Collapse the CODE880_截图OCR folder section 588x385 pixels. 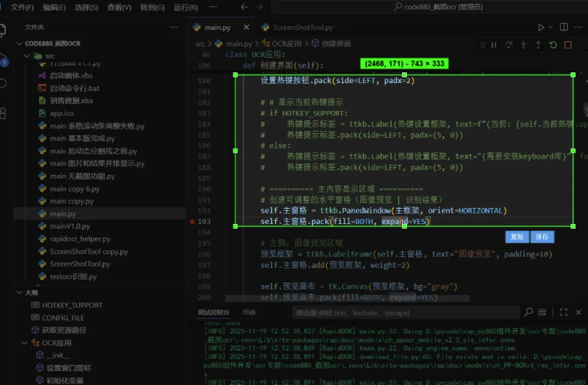(x=19, y=43)
